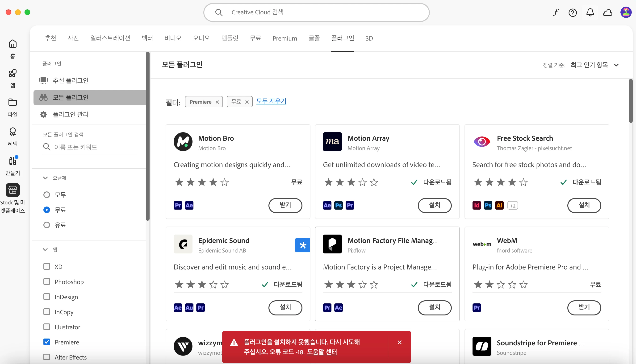Click the 모두 지우기 filter link
The image size is (636, 364).
click(271, 101)
